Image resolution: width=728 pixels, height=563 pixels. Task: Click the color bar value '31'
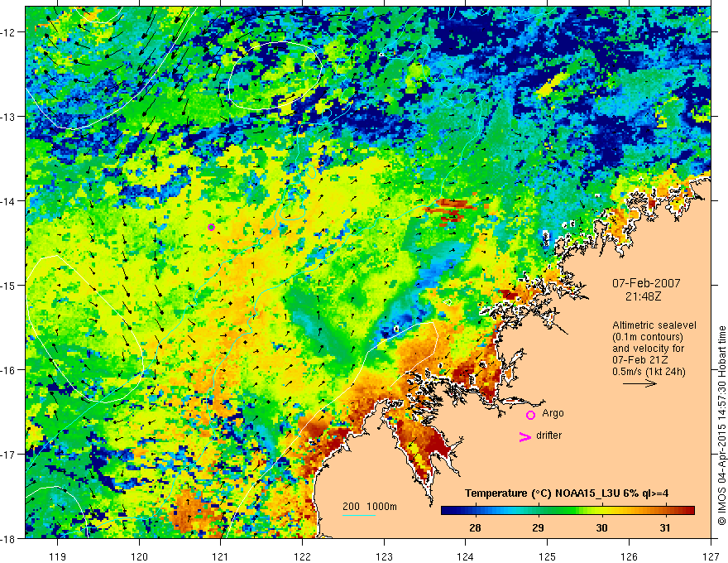(665, 528)
